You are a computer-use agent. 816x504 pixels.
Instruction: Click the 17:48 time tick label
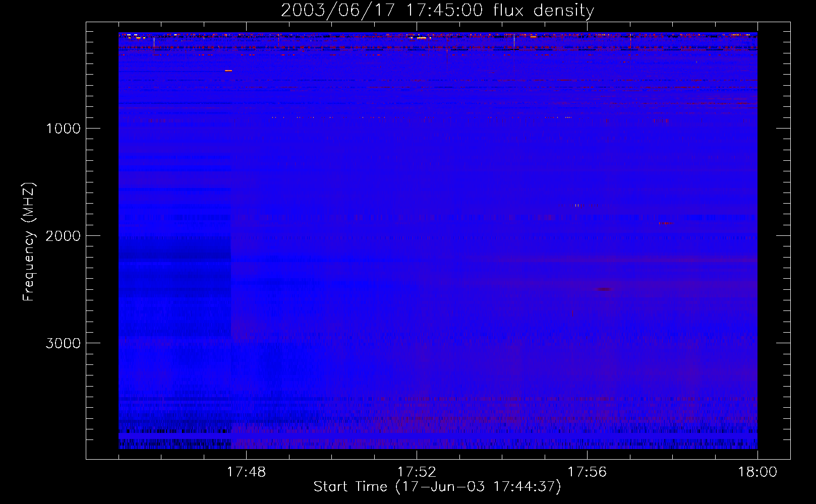(246, 472)
